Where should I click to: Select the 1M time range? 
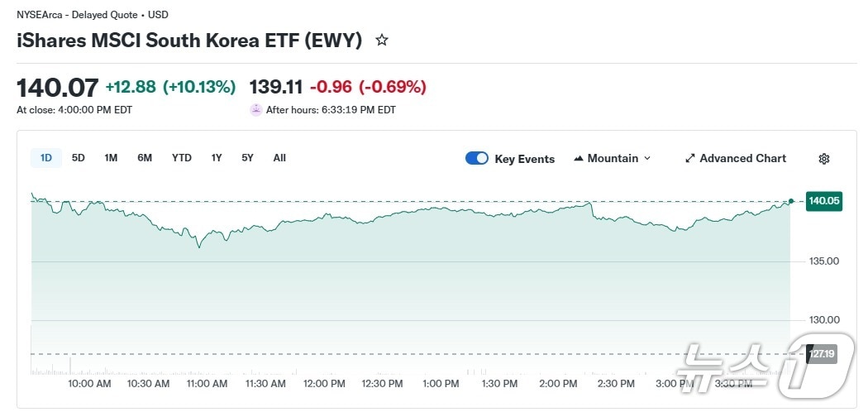pyautogui.click(x=111, y=158)
